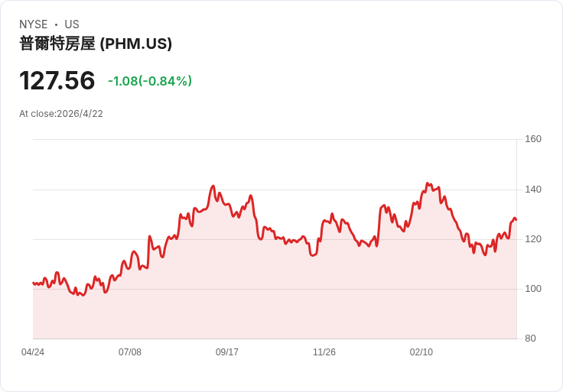Click the chart line's final endpoint dot
This screenshot has height=392, width=563.
click(x=516, y=220)
